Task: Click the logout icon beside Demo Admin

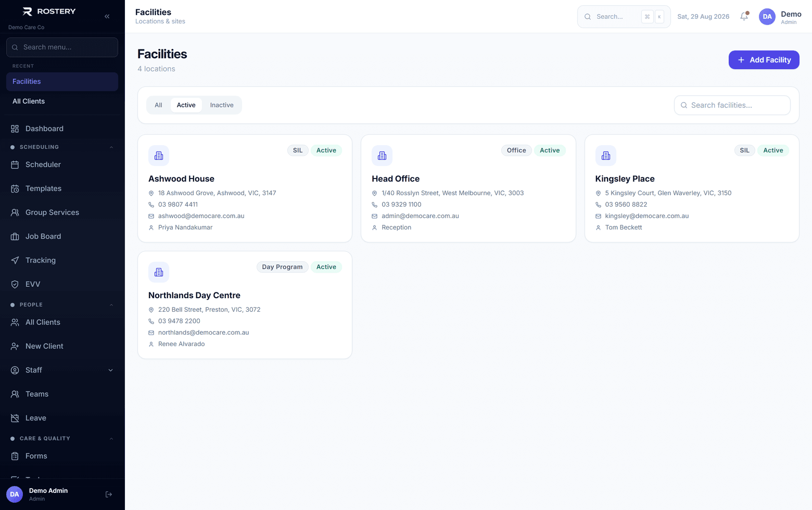Action: [x=109, y=494]
